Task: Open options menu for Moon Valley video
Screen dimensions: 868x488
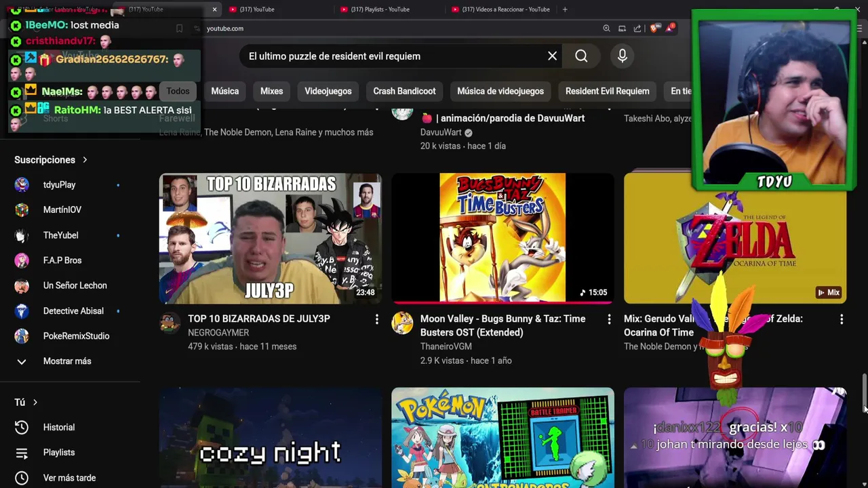Action: click(x=609, y=319)
